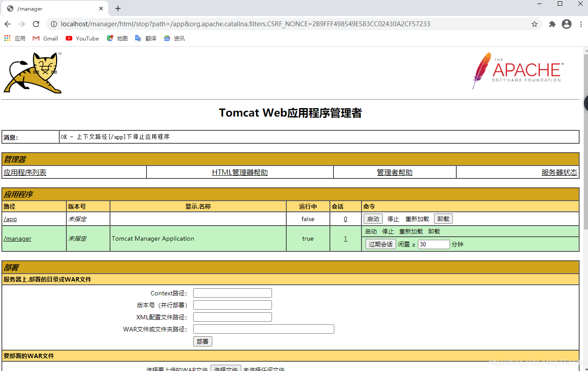Image resolution: width=588 pixels, height=371 pixels.
Task: Open the HTML管理器帮助 link
Action: tap(240, 172)
